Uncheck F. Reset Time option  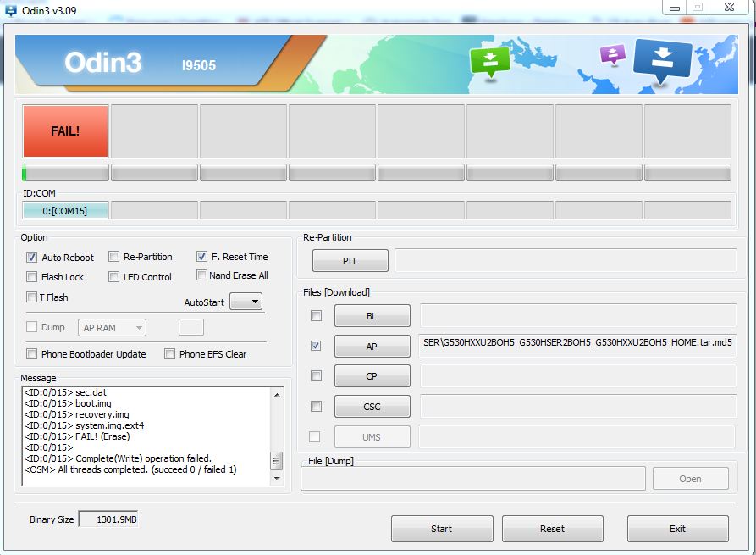point(201,256)
